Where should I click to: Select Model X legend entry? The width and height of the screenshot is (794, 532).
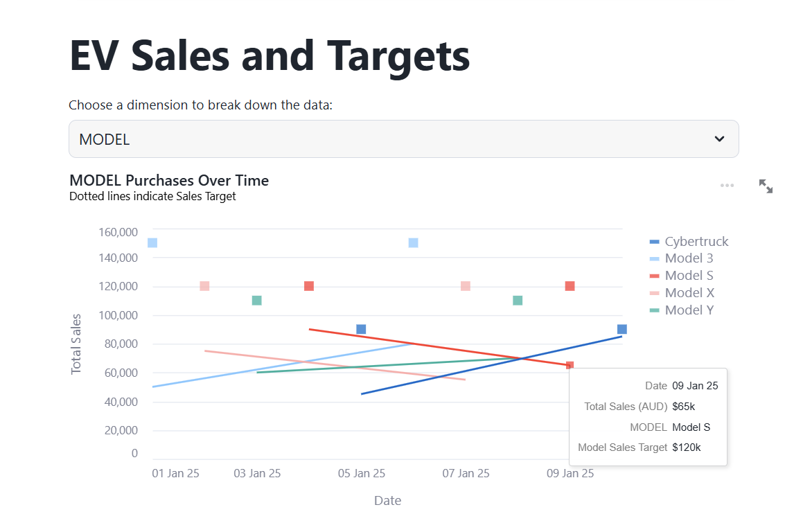(682, 293)
